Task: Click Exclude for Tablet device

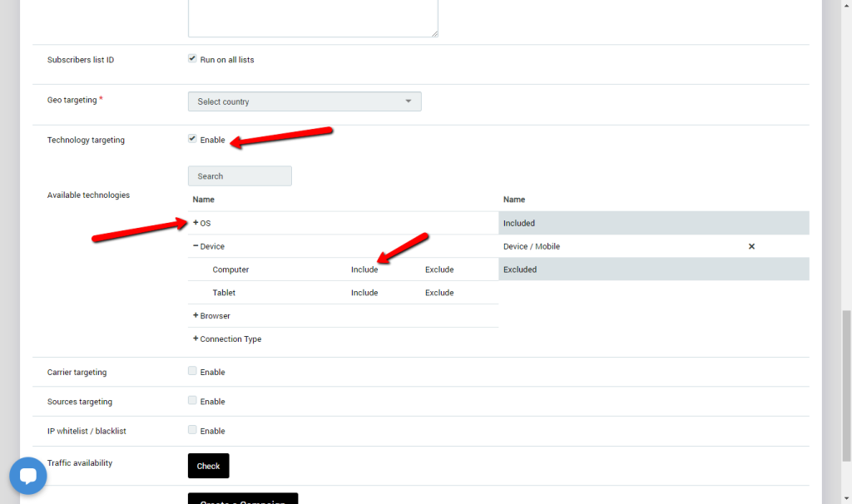Action: coord(439,293)
